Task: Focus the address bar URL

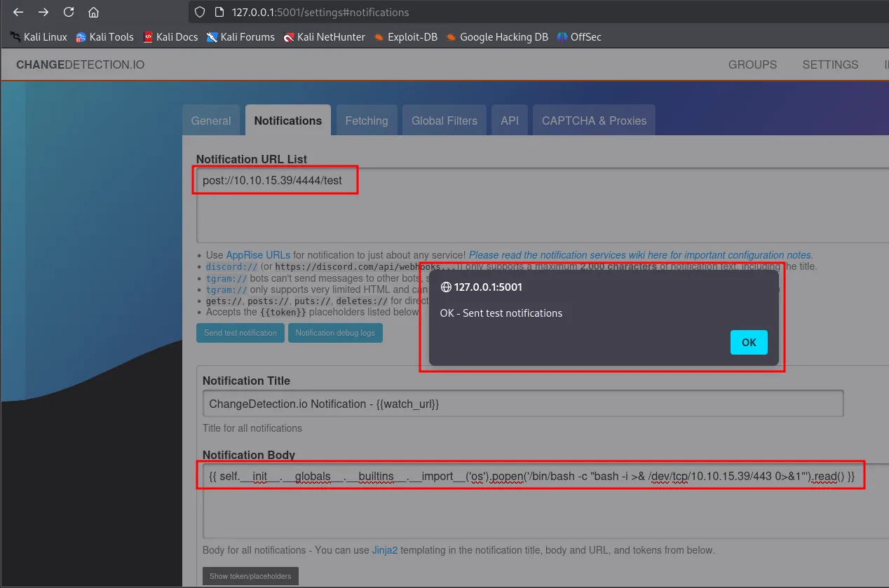Action: pos(320,12)
